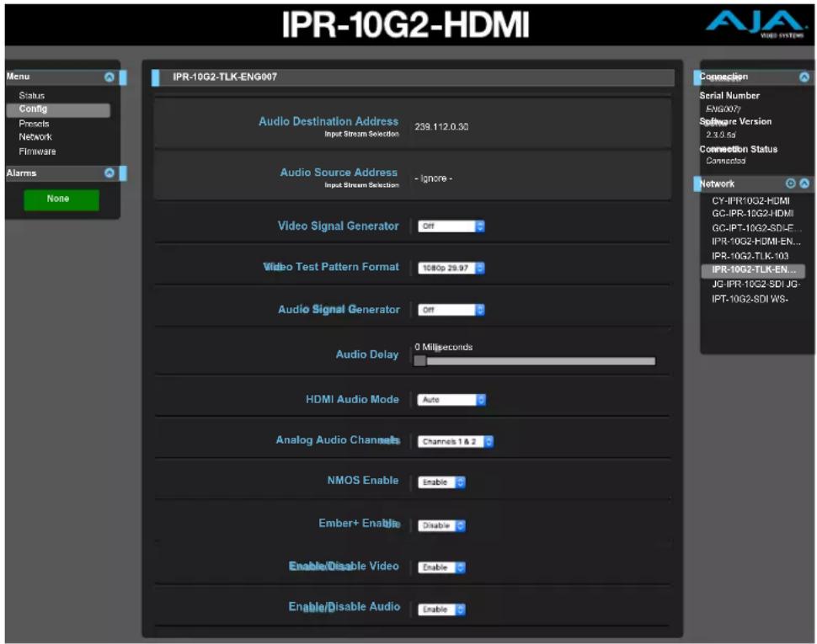Select IPT-10G2-SDI WS- network device
The image size is (817, 644).
750,299
